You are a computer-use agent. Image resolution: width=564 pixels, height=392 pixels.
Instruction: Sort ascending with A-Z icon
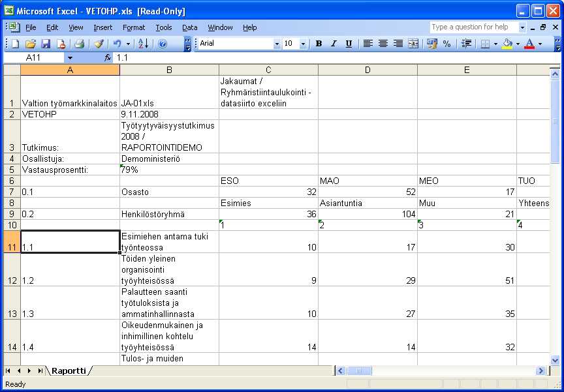coord(143,44)
